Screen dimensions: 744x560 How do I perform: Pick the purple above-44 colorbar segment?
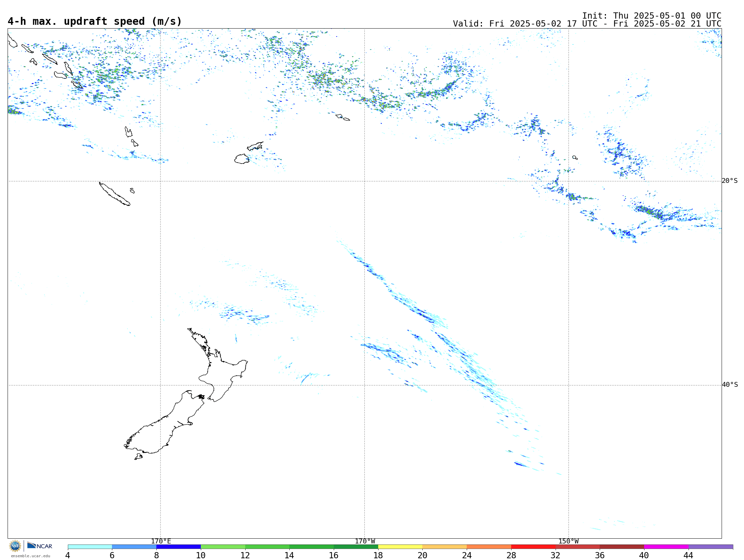point(711,547)
